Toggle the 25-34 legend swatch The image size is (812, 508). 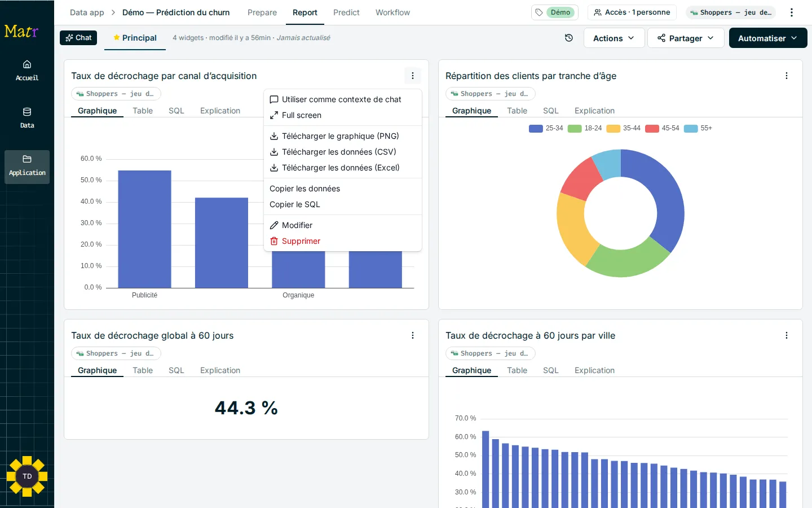click(536, 128)
